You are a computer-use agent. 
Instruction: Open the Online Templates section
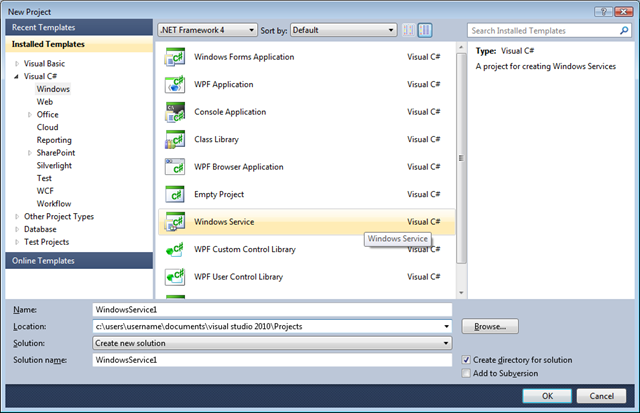pyautogui.click(x=77, y=261)
